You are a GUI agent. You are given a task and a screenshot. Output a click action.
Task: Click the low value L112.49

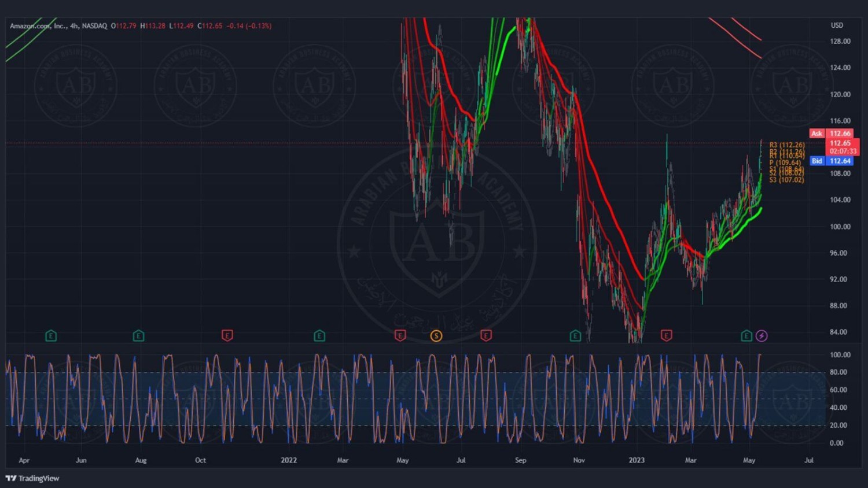pyautogui.click(x=181, y=25)
